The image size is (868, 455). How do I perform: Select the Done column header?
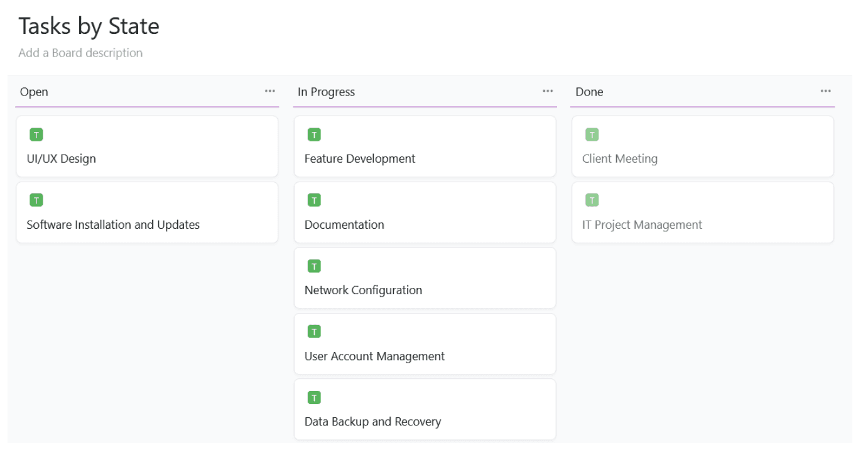[x=589, y=92]
